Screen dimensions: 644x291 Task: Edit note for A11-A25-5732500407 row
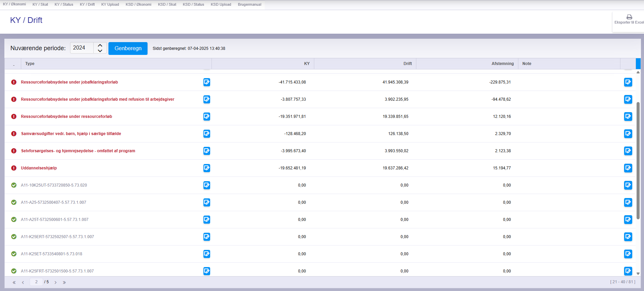click(628, 202)
